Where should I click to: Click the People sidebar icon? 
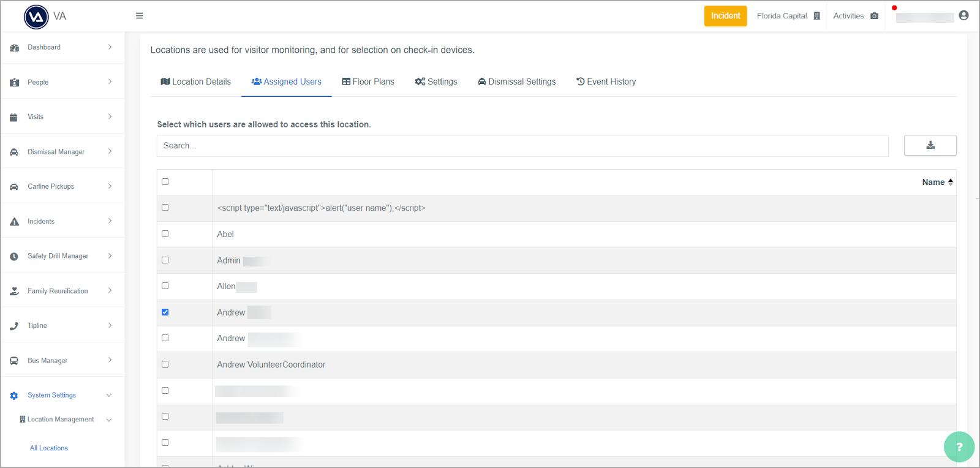[x=14, y=82]
